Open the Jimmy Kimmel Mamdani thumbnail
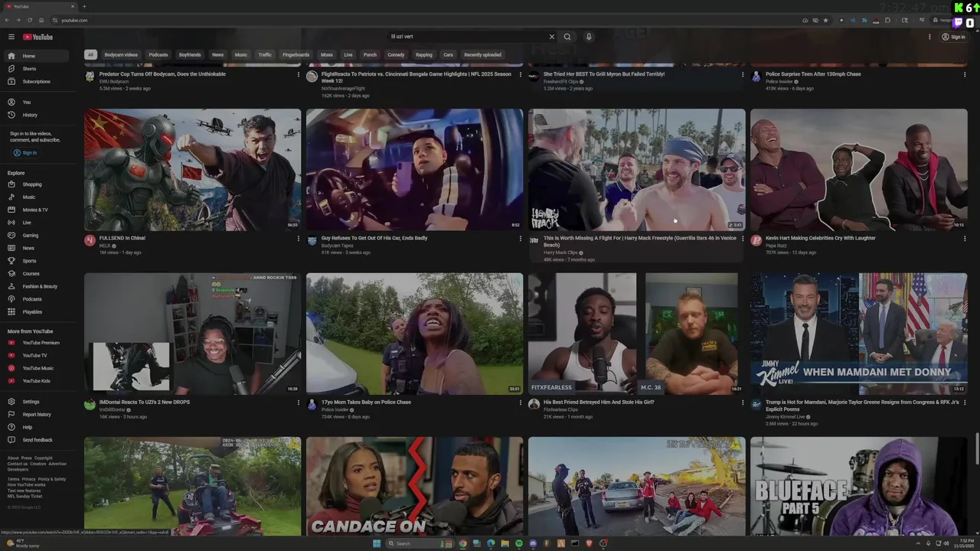This screenshot has height=551, width=980. point(859,334)
